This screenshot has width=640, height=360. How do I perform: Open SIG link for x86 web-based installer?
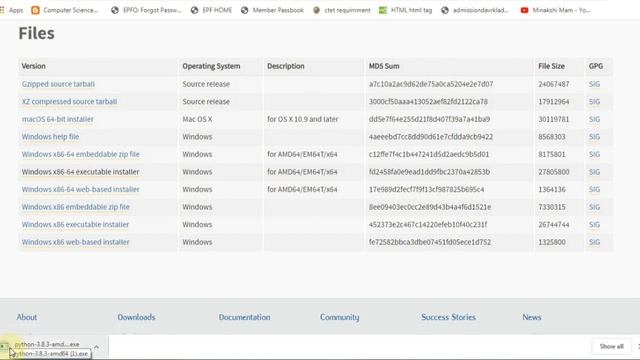click(594, 242)
